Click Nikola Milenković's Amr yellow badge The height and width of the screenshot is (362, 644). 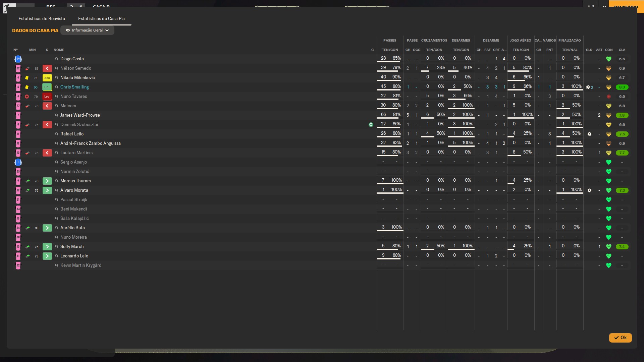(x=47, y=78)
